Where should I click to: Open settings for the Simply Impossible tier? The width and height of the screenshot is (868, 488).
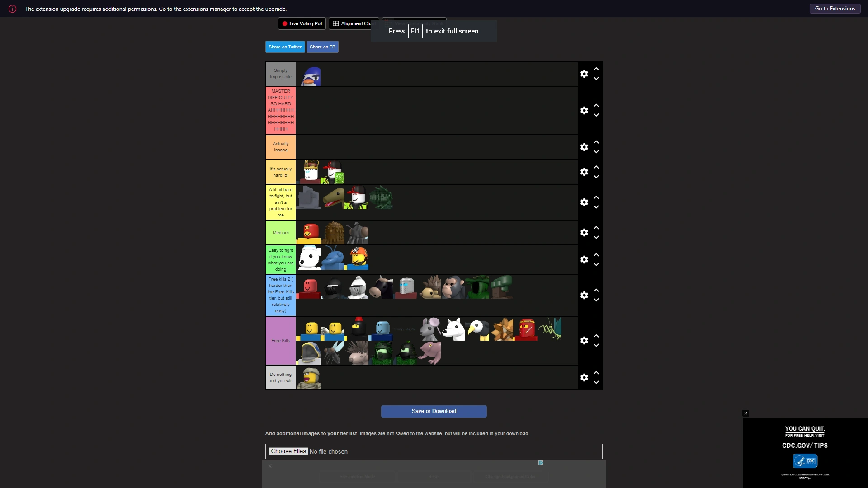(x=584, y=74)
